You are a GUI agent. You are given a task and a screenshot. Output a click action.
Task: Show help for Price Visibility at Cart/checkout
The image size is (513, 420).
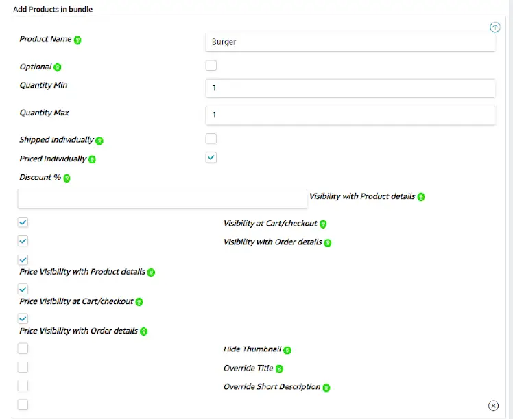(139, 302)
